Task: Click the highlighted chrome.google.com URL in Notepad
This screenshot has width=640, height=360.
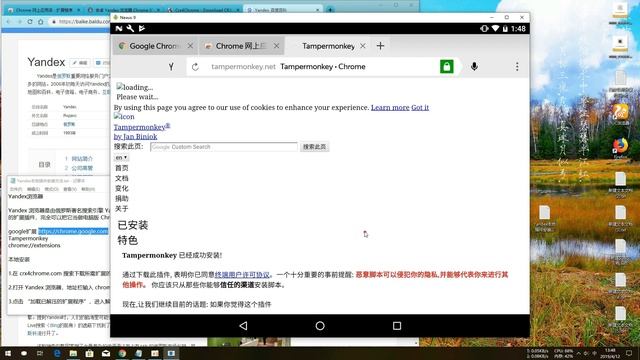Action: 73,231
